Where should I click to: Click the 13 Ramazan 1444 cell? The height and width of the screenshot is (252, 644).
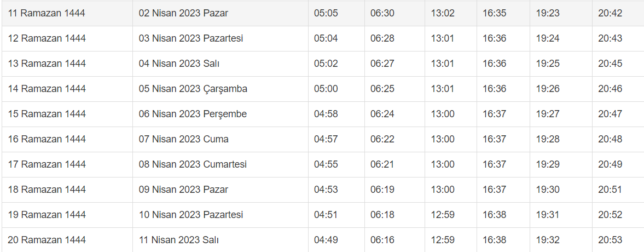coord(47,64)
